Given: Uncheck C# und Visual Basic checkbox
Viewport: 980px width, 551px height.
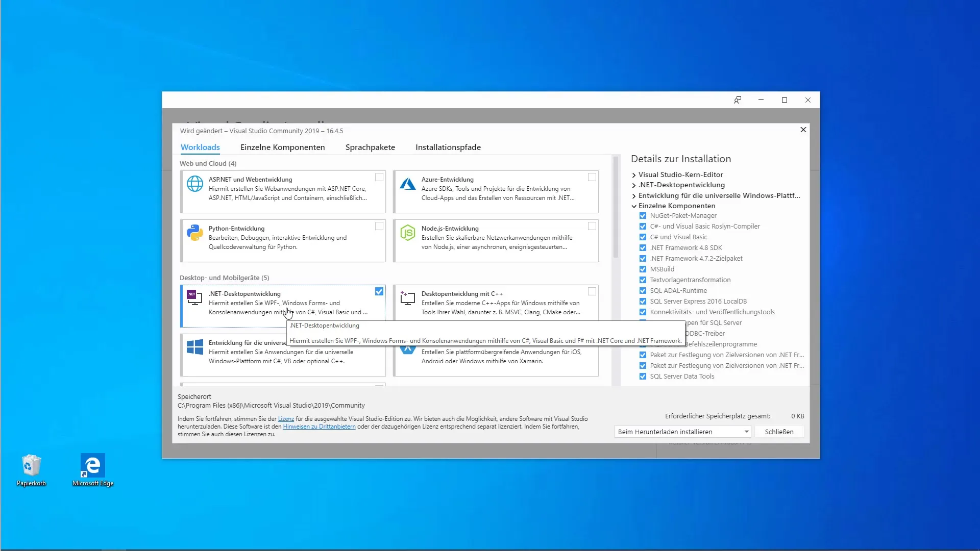Looking at the screenshot, I should tap(643, 237).
